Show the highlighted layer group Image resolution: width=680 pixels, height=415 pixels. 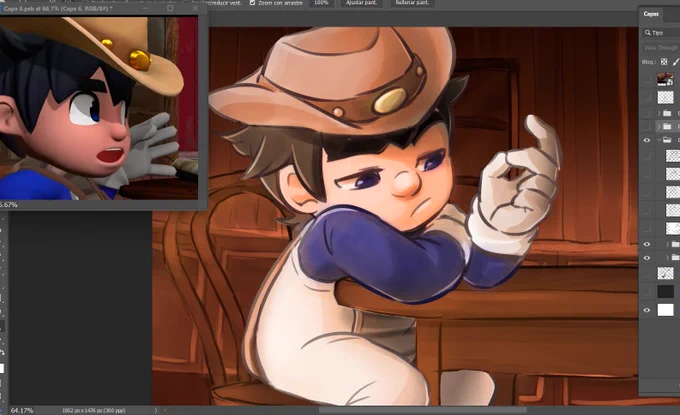[647, 127]
